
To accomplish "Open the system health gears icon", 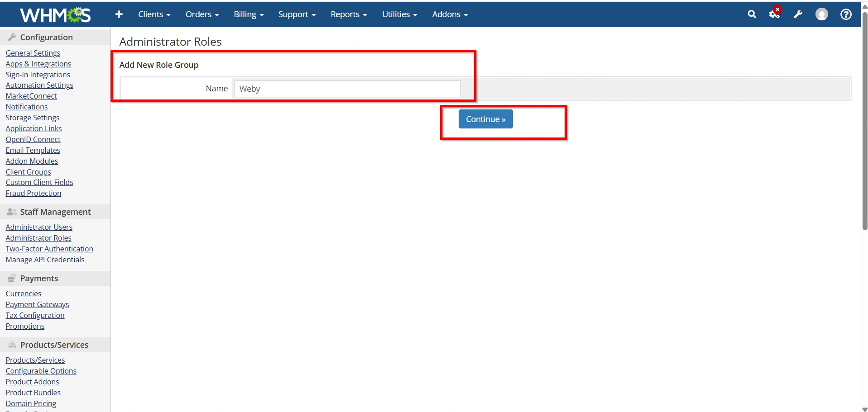I will (x=775, y=14).
